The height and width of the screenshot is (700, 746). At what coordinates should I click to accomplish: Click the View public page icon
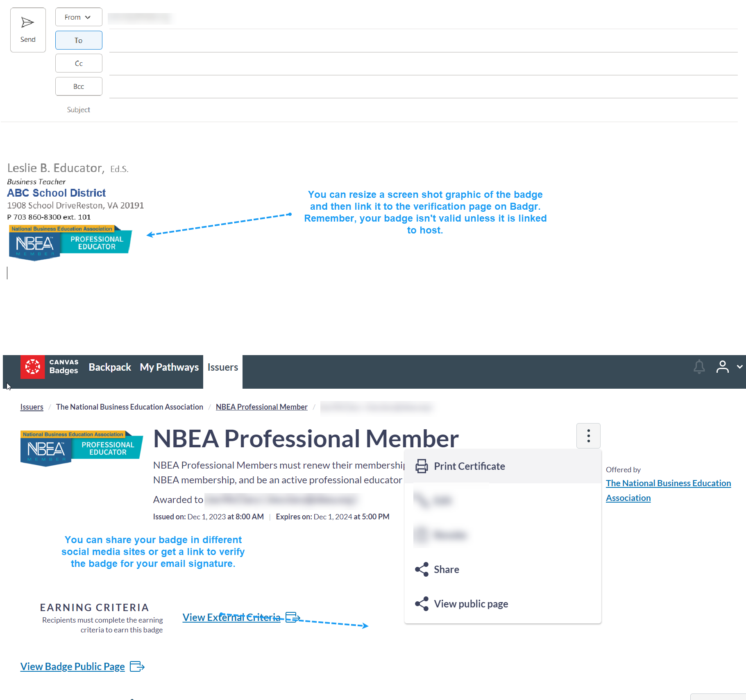point(422,604)
